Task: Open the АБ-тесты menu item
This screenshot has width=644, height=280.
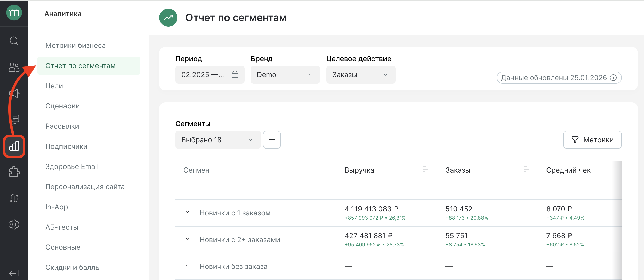Action: [x=62, y=227]
